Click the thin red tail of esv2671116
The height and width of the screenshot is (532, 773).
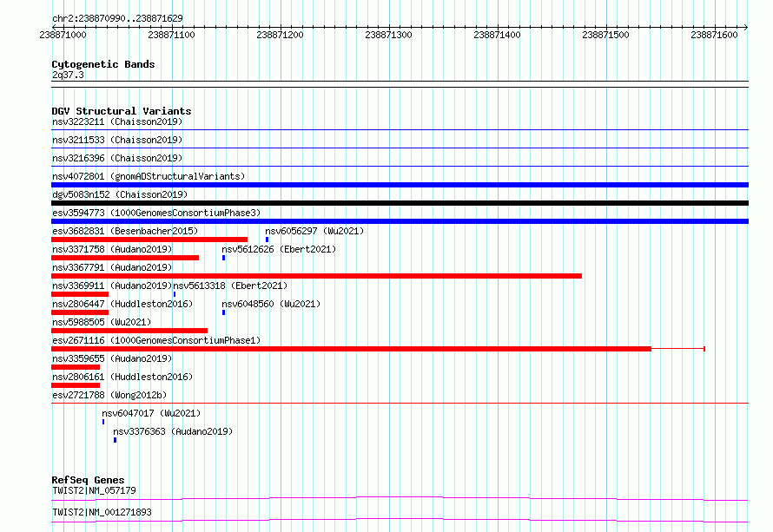click(x=678, y=349)
